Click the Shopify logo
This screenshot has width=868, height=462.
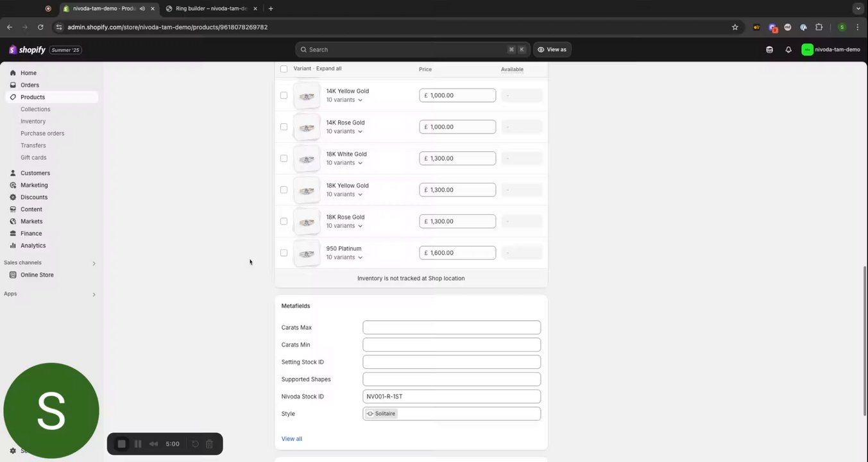pyautogui.click(x=27, y=50)
